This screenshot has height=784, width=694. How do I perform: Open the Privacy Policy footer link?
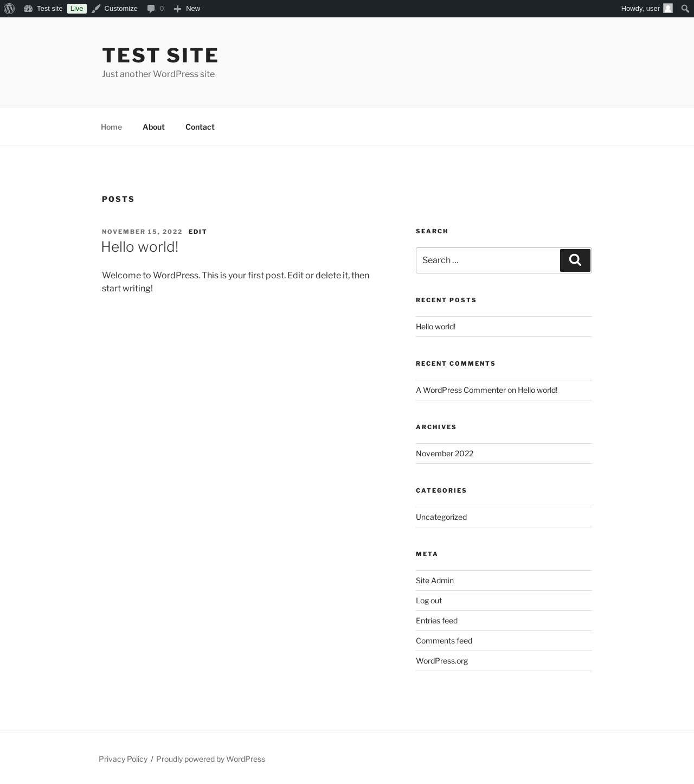[123, 759]
